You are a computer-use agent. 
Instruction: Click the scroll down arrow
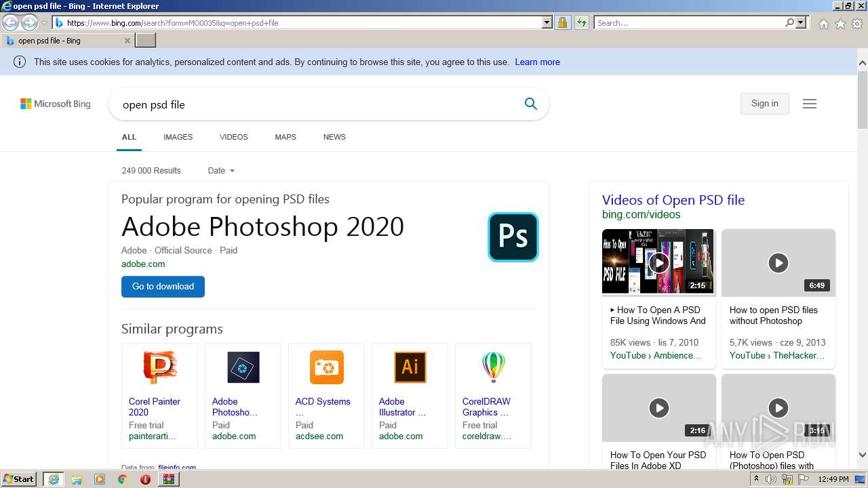click(863, 455)
